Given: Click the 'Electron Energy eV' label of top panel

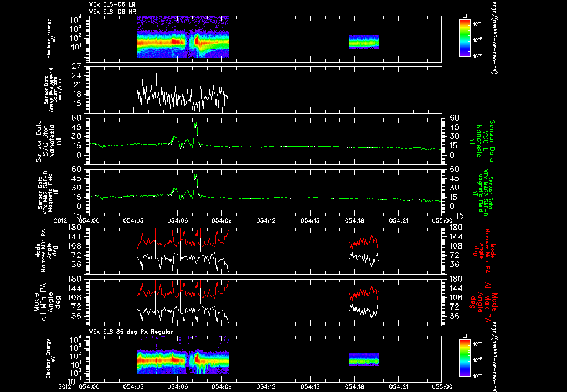Looking at the screenshot, I should (50, 39).
